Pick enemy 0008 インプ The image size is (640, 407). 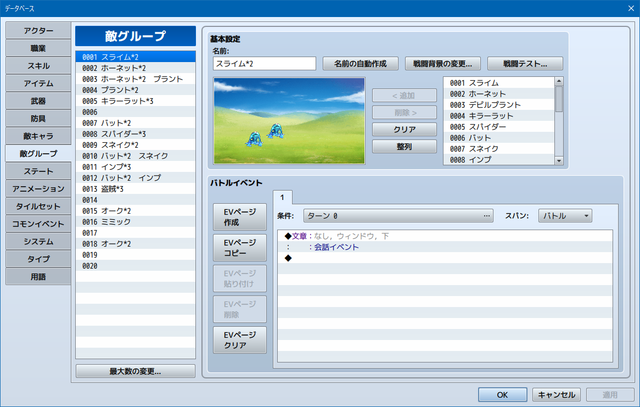tap(499, 160)
